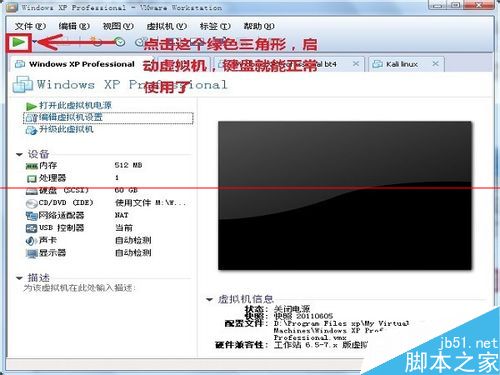This screenshot has width=500, height=375.
Task: Collapse the 虚拟机信息 section
Action: click(209, 299)
